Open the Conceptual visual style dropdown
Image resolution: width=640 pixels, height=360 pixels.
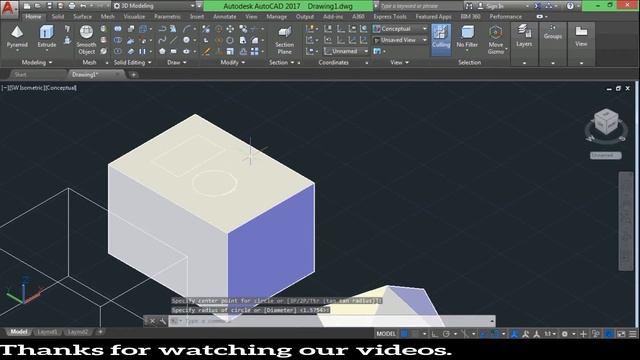point(400,29)
